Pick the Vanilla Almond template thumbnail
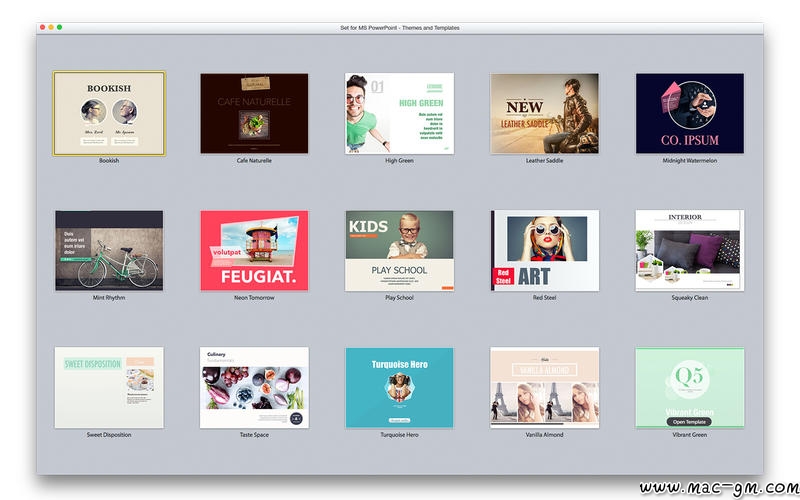This screenshot has width=800, height=500. pyautogui.click(x=544, y=388)
